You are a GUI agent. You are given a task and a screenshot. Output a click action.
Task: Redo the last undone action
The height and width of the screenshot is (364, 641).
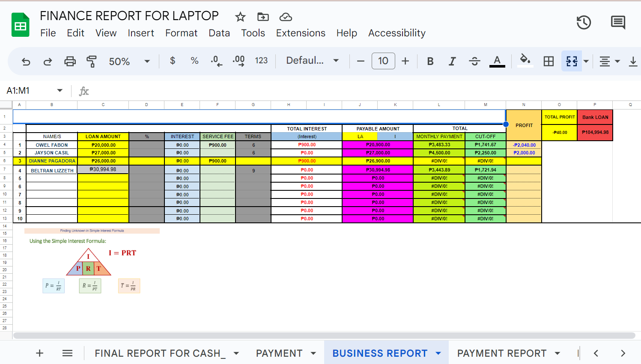click(x=48, y=61)
